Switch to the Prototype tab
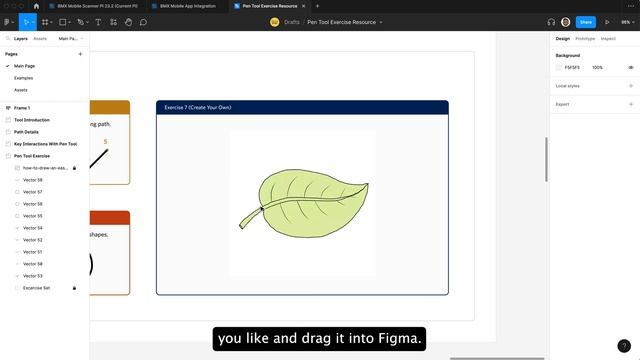This screenshot has width=640, height=360. 585,38
